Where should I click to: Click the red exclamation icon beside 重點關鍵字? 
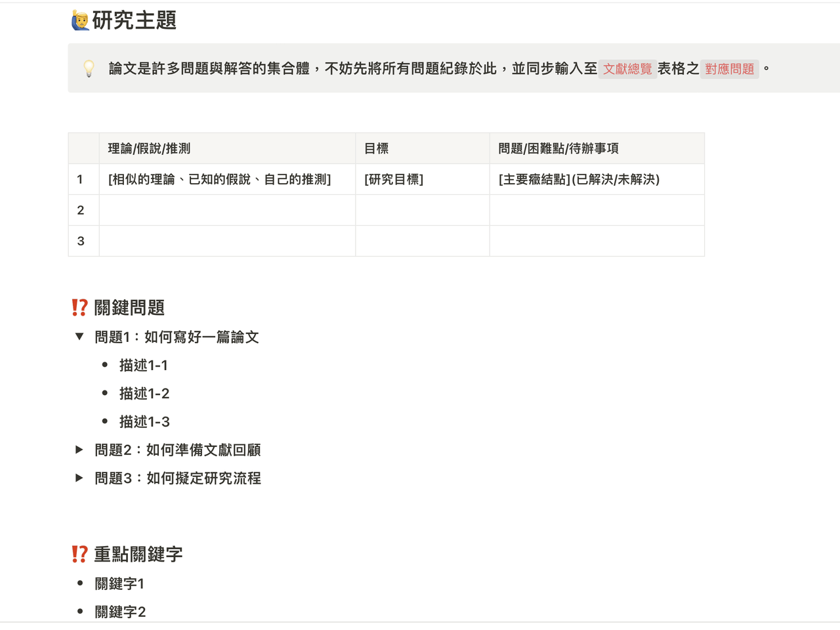tap(79, 554)
